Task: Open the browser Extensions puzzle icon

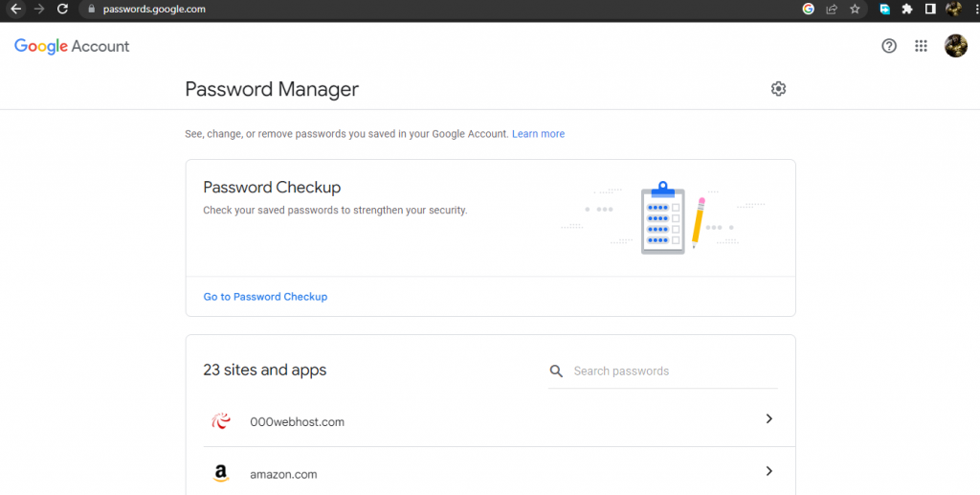Action: (907, 9)
